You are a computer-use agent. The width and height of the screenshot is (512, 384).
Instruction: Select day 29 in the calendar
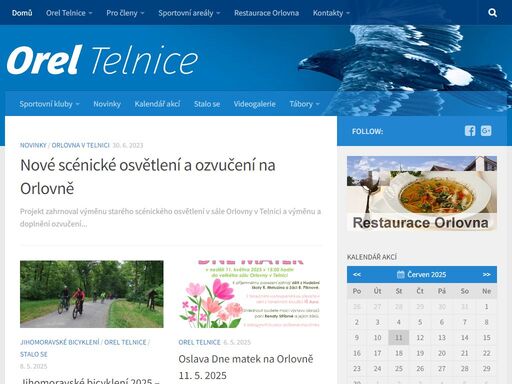click(x=486, y=369)
